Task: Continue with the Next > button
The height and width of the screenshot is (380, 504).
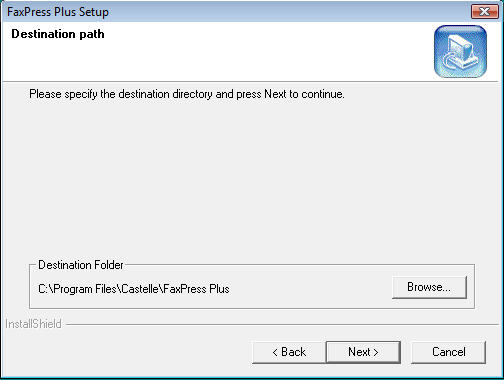Action: click(363, 352)
